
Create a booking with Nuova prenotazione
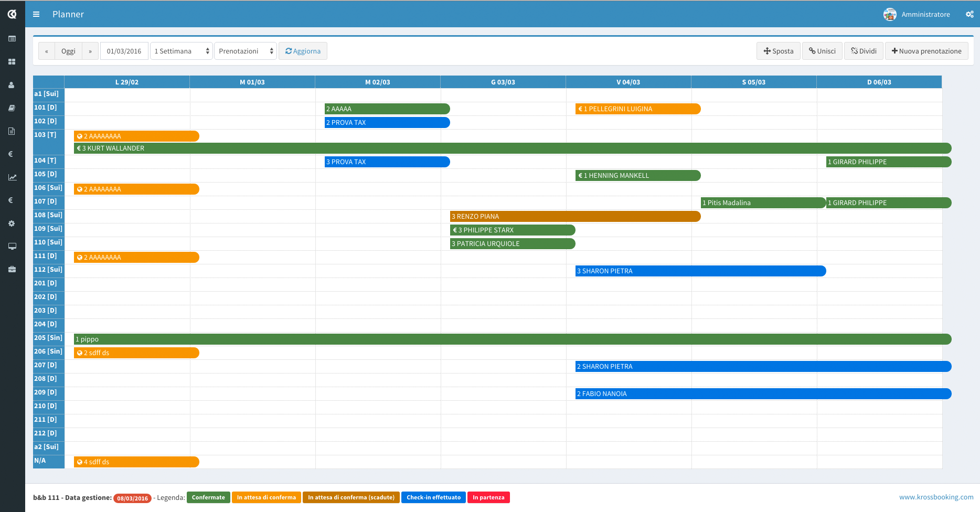coord(926,51)
